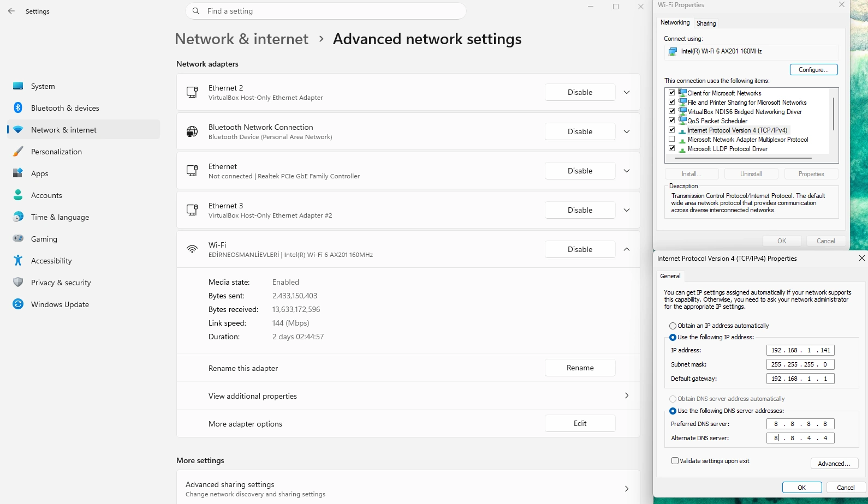
Task: Select Use the following IP address
Action: (x=673, y=338)
